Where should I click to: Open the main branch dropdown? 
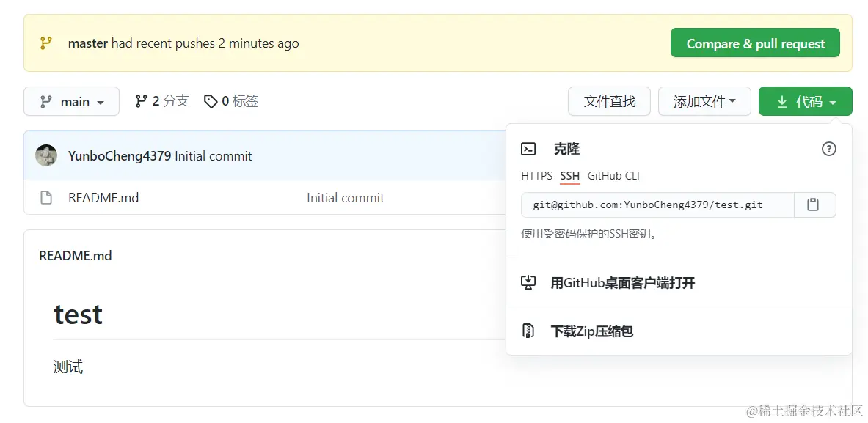point(71,102)
